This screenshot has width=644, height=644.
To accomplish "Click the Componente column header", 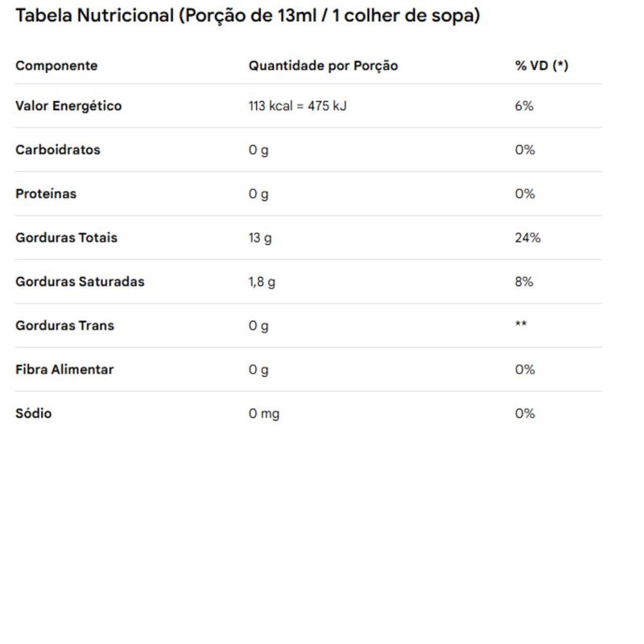I will pyautogui.click(x=56, y=66).
